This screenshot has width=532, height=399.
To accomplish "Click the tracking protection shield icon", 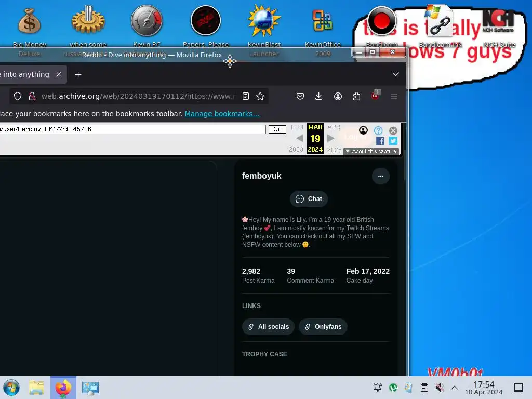I will [18, 96].
